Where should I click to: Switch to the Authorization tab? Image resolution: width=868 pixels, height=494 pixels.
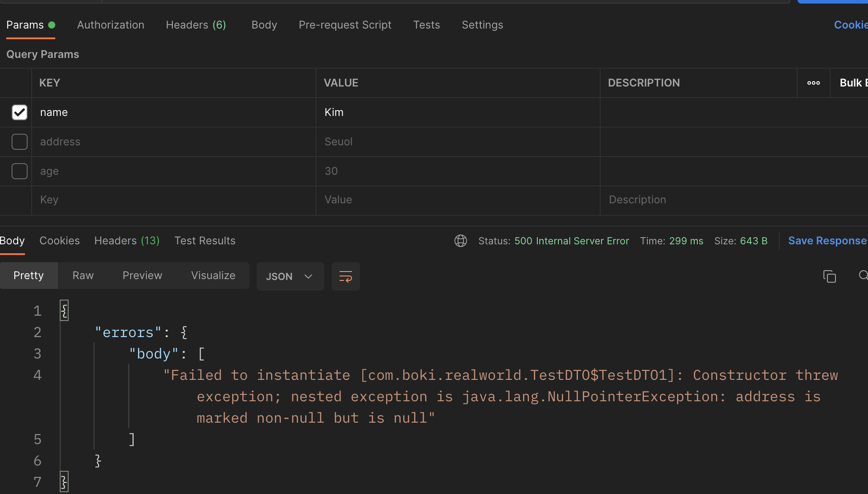(x=111, y=25)
